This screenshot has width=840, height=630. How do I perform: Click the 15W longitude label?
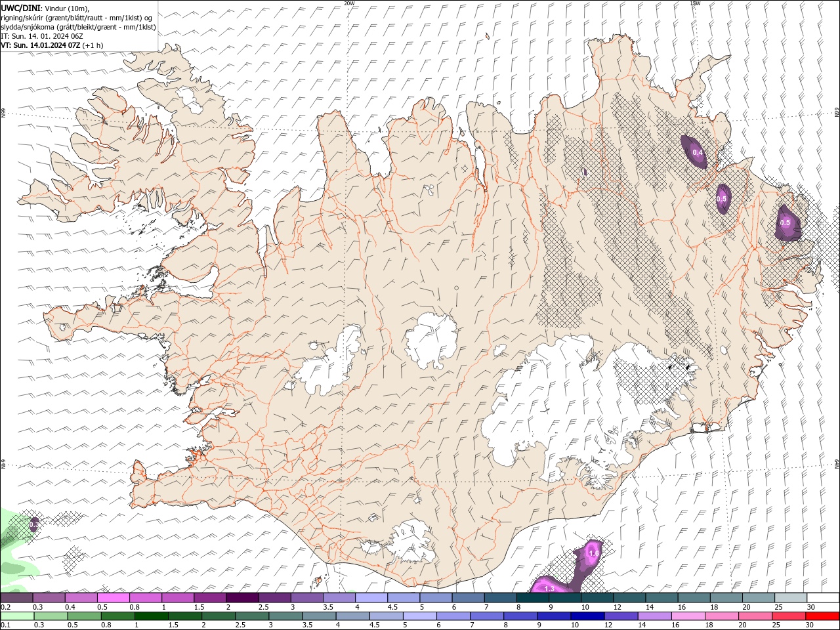(x=696, y=3)
